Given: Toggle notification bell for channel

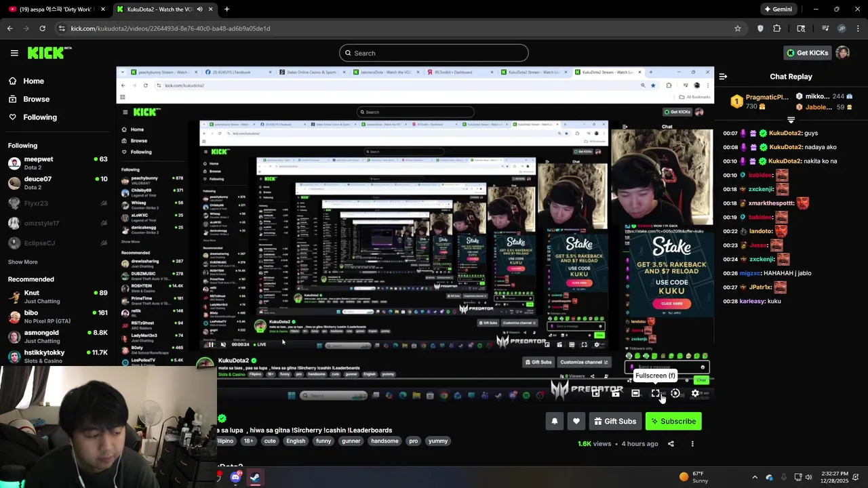Looking at the screenshot, I should tap(555, 422).
